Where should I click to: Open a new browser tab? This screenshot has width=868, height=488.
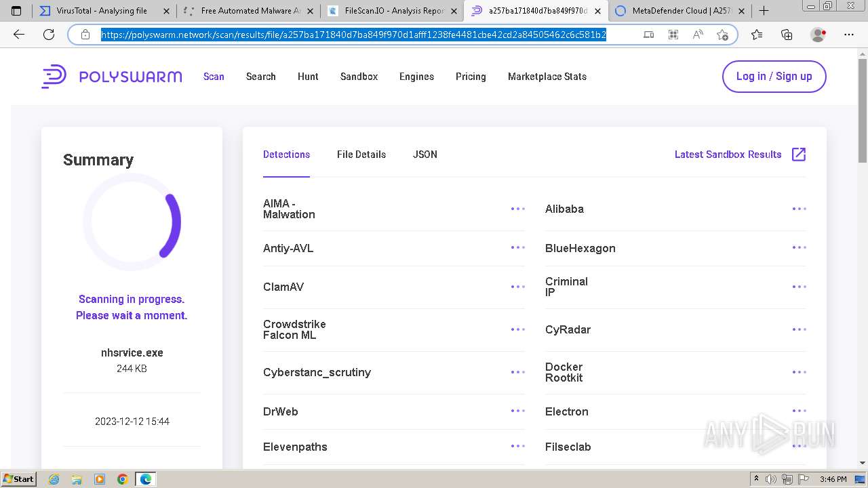coord(764,11)
